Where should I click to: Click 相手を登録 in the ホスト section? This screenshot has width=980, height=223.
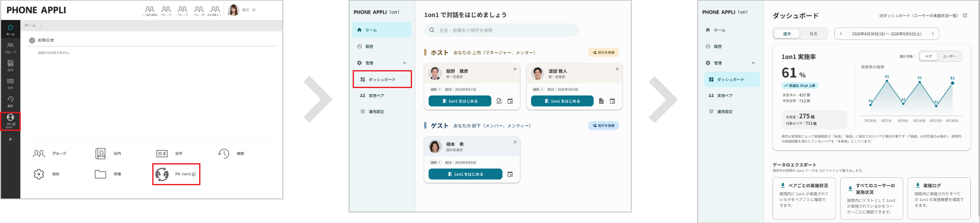click(x=604, y=53)
